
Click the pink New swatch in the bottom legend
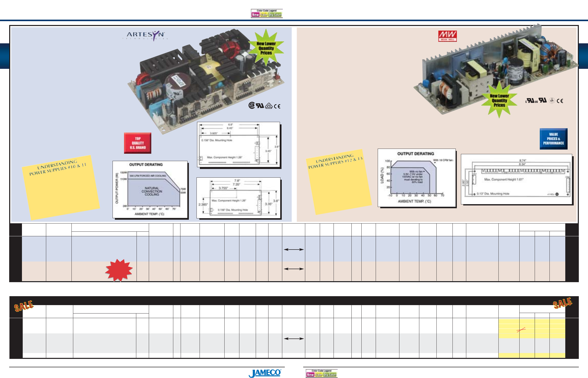tap(310, 374)
